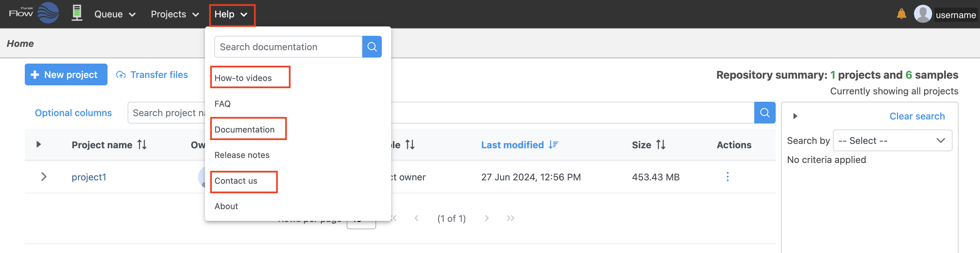Open the Projects dropdown menu
The width and height of the screenshot is (980, 253).
[174, 14]
